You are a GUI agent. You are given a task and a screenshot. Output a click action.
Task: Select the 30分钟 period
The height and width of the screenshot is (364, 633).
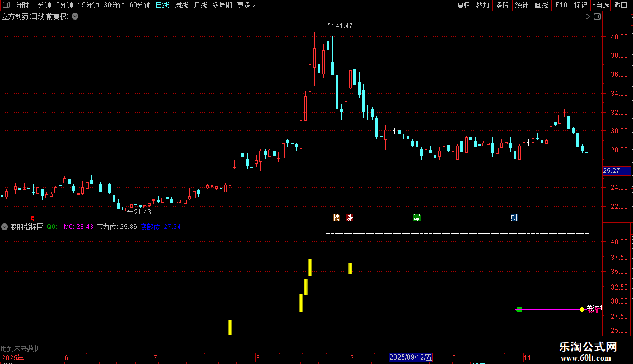click(114, 5)
